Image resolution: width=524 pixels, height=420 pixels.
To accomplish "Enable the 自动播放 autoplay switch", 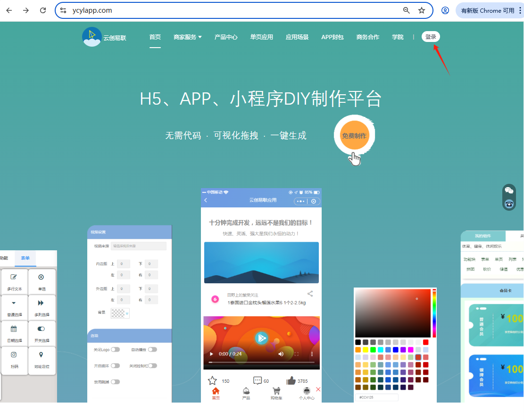I will tap(152, 349).
